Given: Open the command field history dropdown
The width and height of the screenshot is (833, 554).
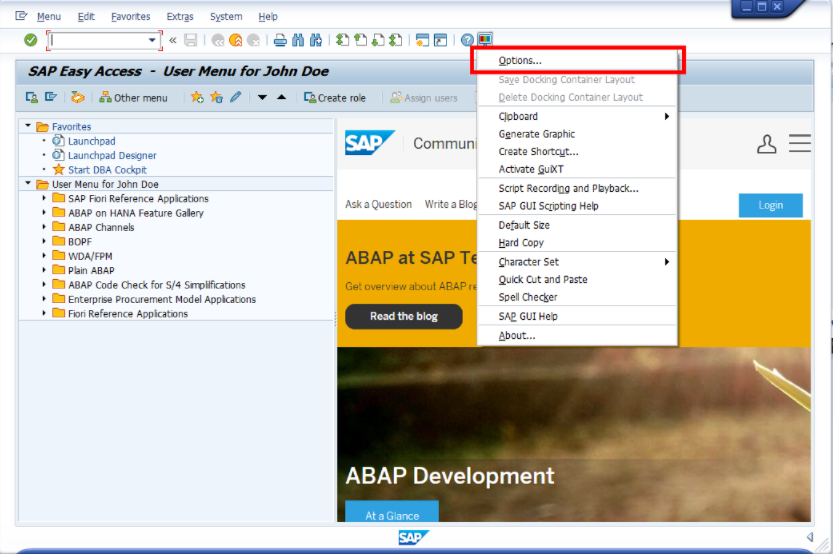Looking at the screenshot, I should click(x=152, y=40).
